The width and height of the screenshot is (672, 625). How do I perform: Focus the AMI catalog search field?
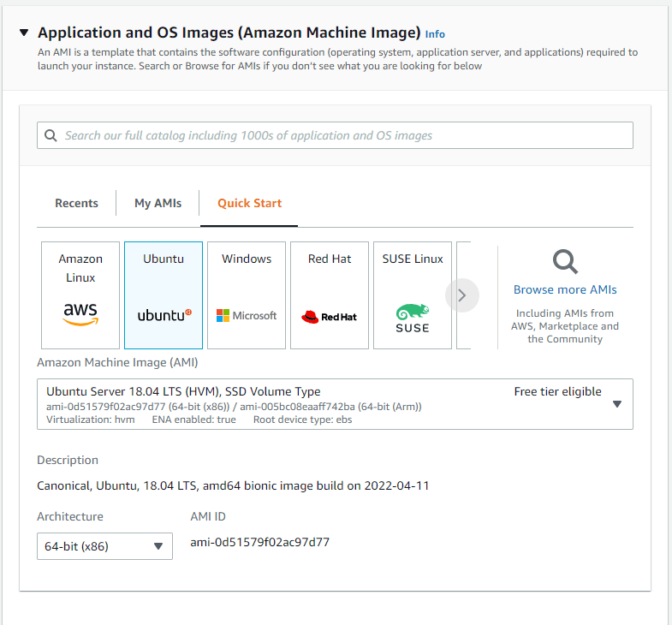pyautogui.click(x=335, y=135)
